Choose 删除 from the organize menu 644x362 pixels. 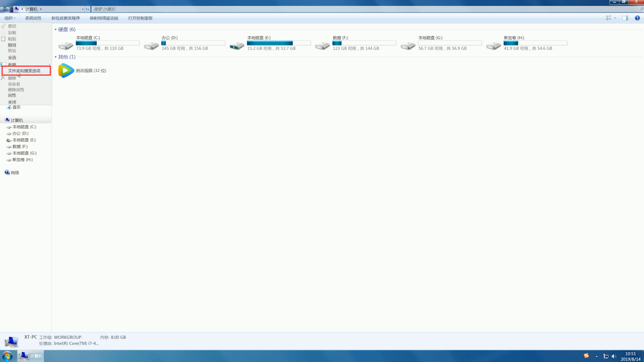12,78
